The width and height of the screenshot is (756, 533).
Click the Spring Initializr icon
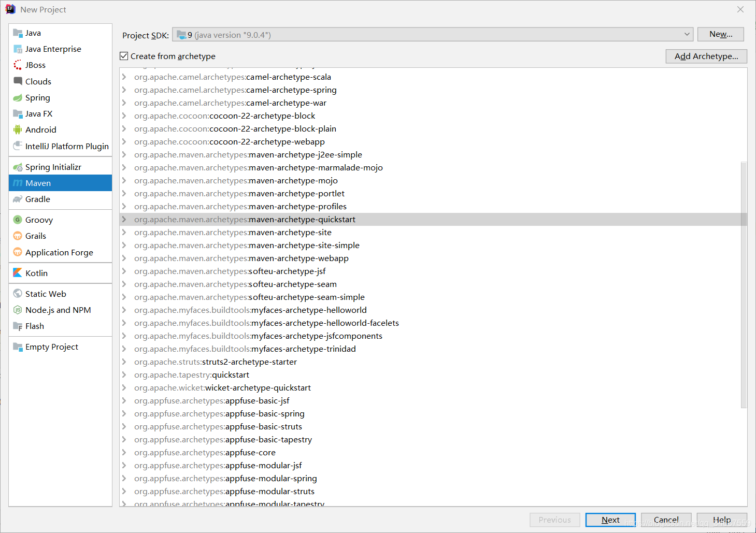pyautogui.click(x=18, y=167)
